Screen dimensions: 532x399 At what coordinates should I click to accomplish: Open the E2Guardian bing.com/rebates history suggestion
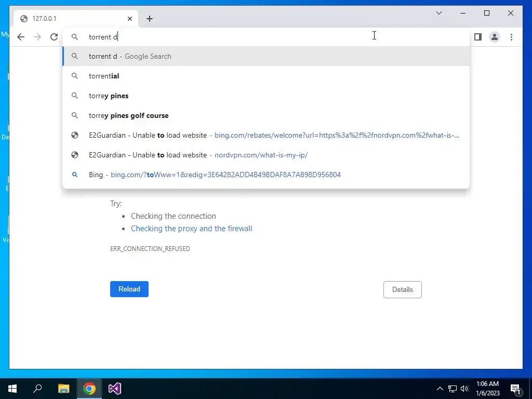point(266,135)
